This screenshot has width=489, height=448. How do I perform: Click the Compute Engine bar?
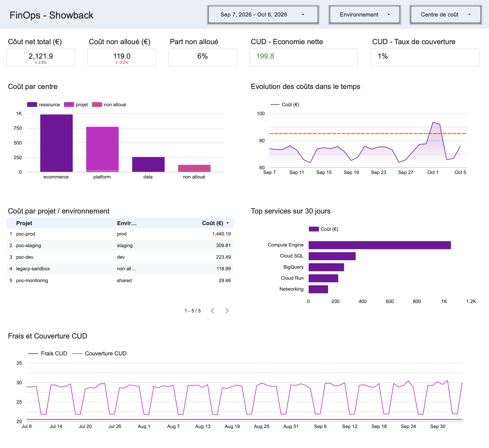(380, 245)
